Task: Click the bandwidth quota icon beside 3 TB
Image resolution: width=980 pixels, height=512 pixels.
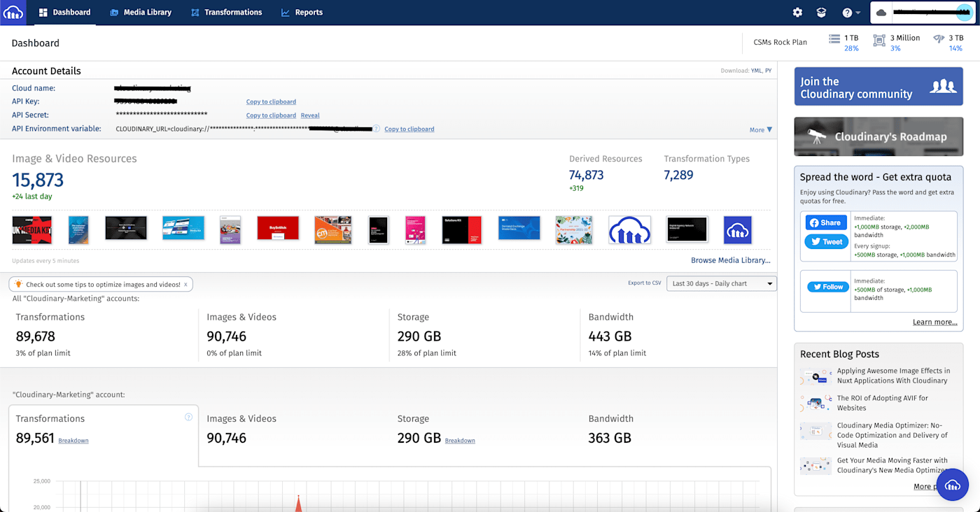Action: (939, 39)
